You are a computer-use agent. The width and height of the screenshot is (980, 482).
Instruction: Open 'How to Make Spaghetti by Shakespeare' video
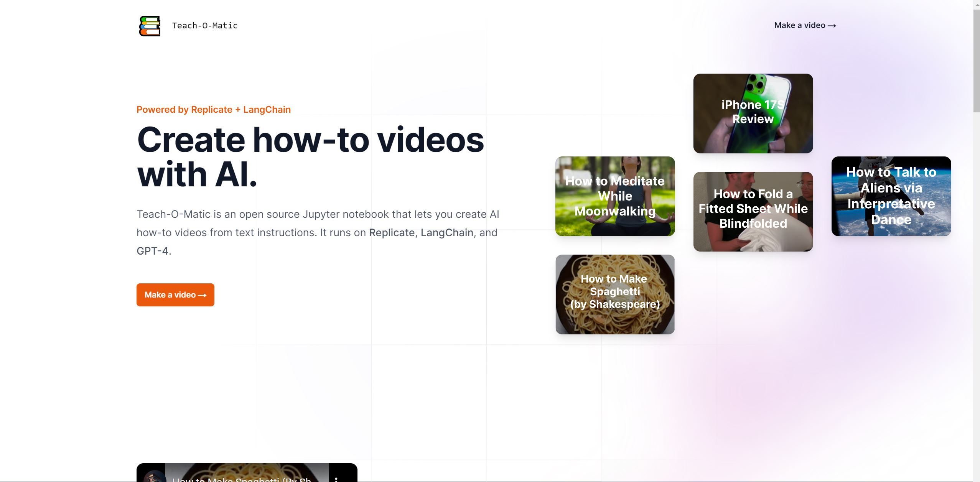[x=614, y=294]
